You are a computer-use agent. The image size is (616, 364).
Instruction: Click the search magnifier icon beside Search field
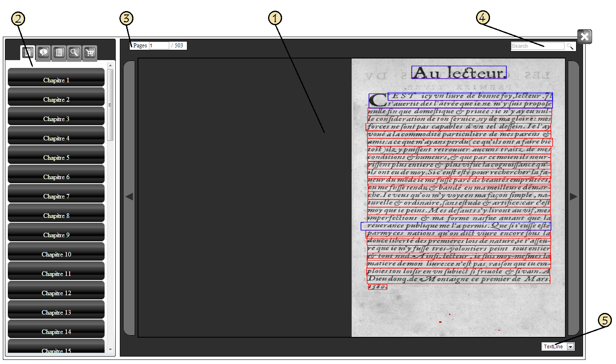point(570,46)
